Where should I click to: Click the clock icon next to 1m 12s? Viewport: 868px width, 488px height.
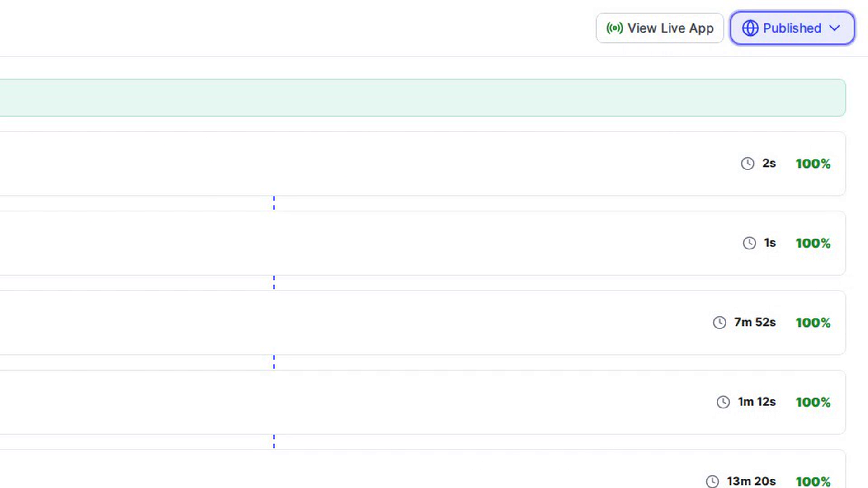coord(723,402)
